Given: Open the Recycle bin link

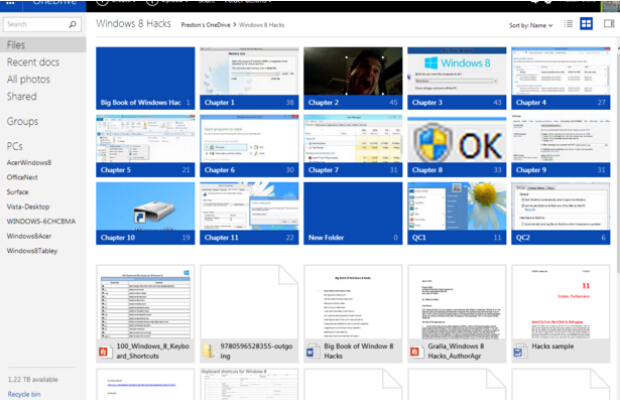Looking at the screenshot, I should 24,394.
